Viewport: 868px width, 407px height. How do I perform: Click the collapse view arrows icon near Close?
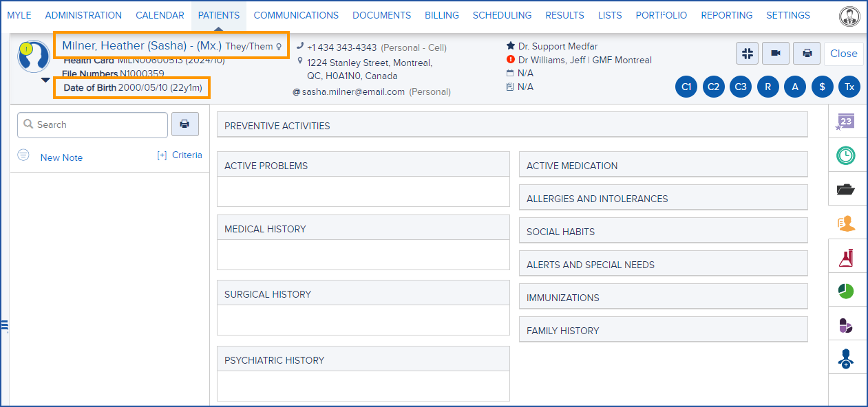(x=747, y=53)
